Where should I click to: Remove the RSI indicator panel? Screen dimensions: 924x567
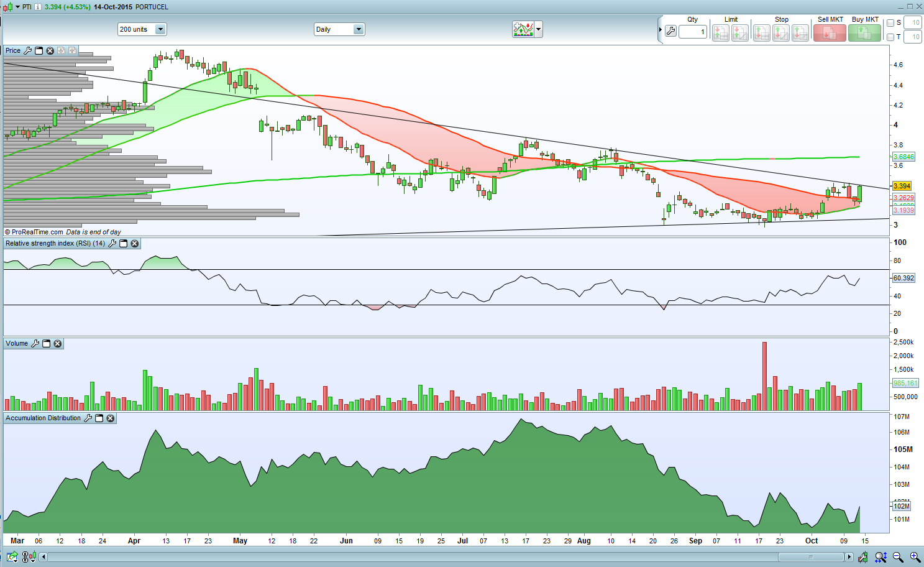134,243
